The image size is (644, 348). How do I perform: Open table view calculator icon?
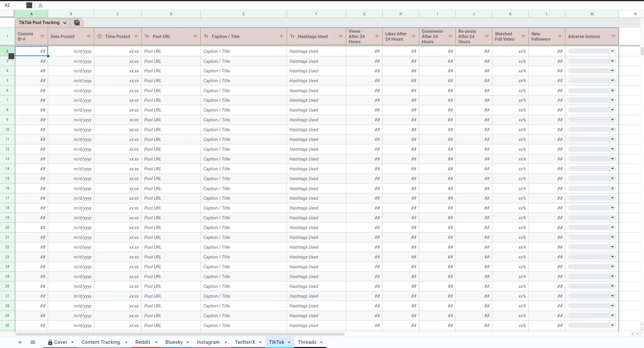77,23
